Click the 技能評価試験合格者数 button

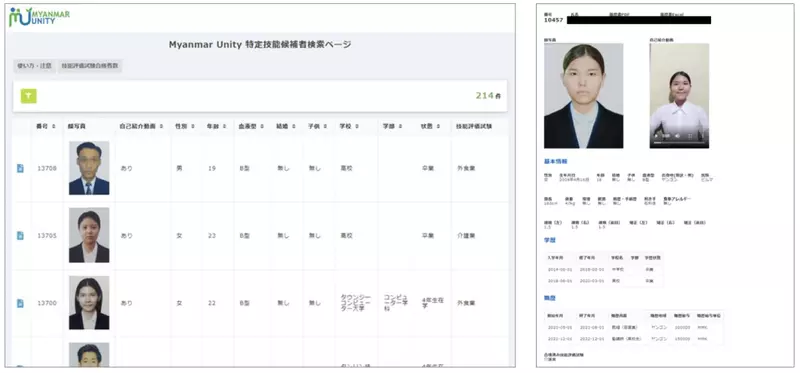[x=90, y=66]
